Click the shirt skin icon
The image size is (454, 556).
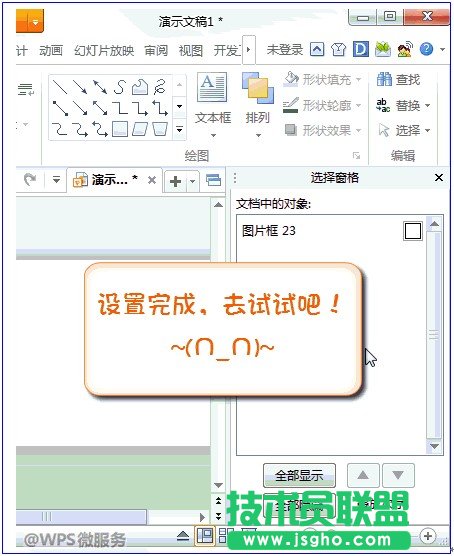click(x=338, y=50)
